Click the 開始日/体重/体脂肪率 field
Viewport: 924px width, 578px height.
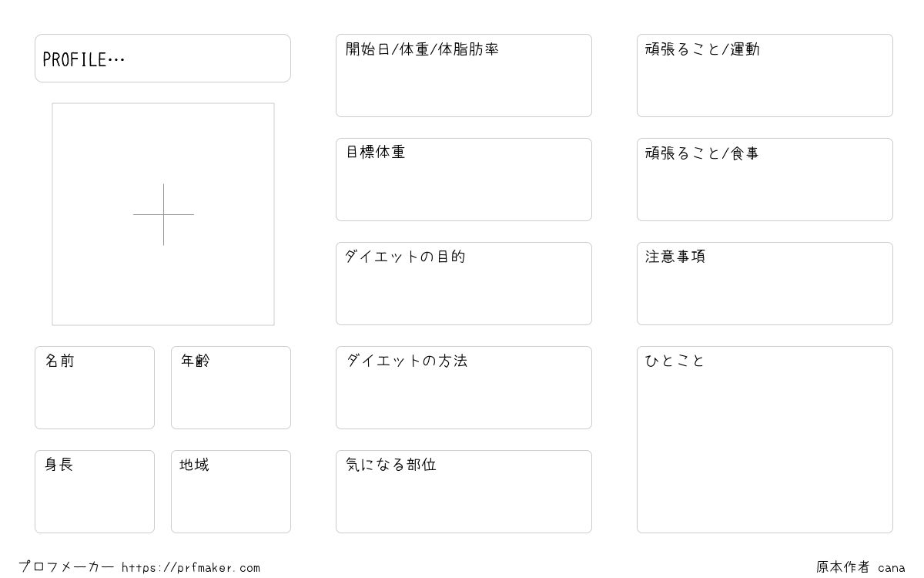click(x=464, y=76)
